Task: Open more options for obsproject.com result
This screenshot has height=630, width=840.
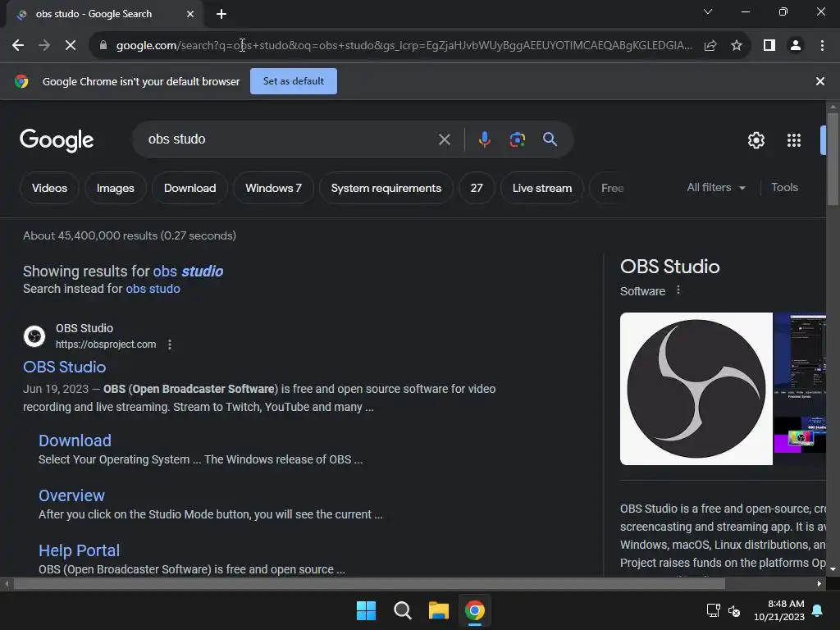Action: (170, 345)
